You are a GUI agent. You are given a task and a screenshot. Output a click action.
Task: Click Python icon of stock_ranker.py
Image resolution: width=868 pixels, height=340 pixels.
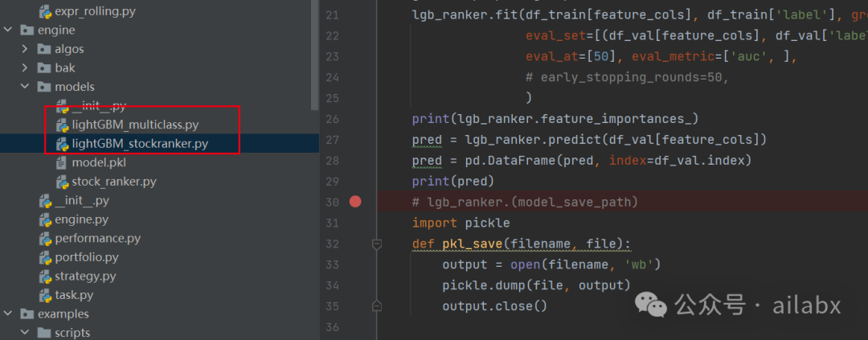click(62, 182)
